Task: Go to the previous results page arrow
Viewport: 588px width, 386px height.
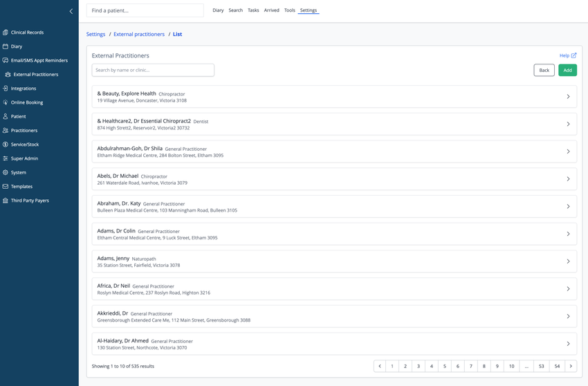Action: tap(380, 366)
